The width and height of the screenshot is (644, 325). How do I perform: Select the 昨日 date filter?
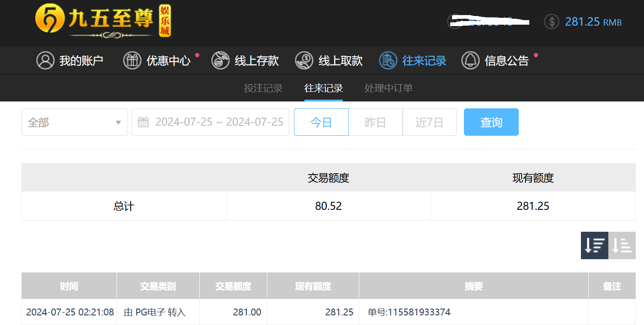pos(376,122)
